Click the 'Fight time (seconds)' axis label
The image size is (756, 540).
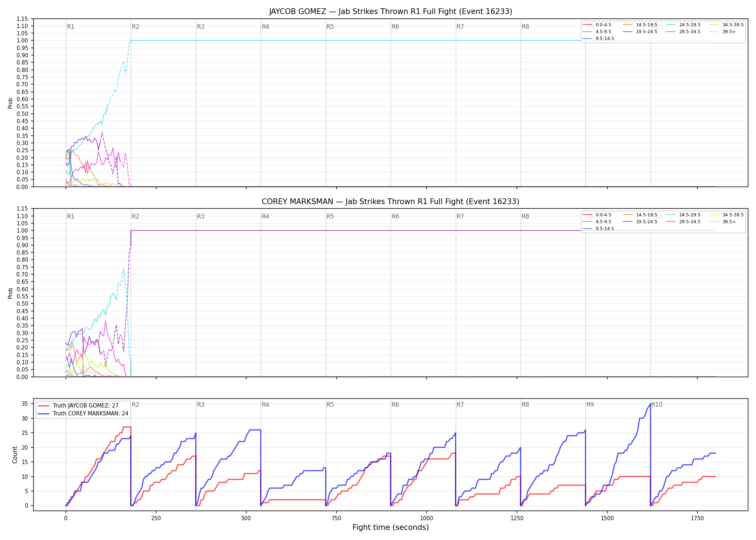point(391,527)
